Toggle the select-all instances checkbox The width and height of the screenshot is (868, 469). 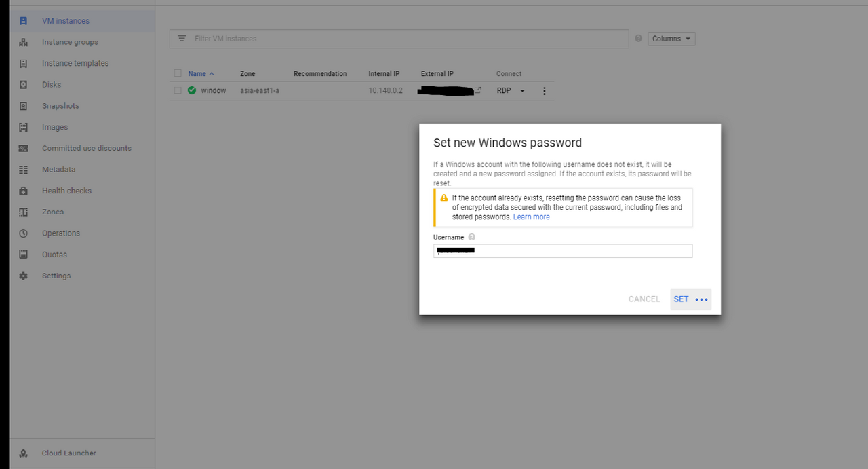[178, 73]
